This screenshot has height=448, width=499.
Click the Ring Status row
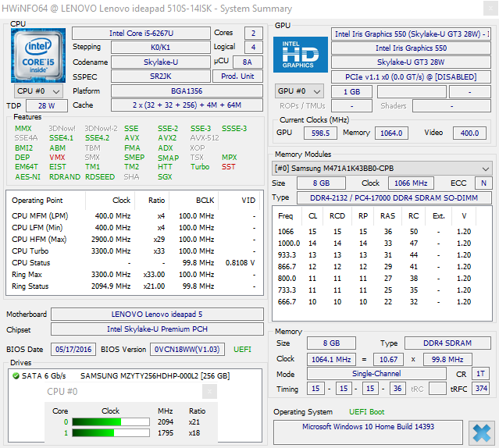(134, 286)
